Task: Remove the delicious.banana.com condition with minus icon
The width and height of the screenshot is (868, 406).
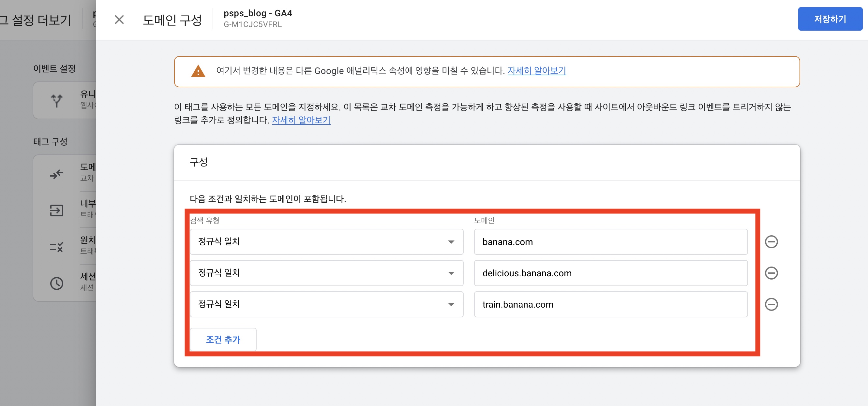Action: (x=771, y=273)
